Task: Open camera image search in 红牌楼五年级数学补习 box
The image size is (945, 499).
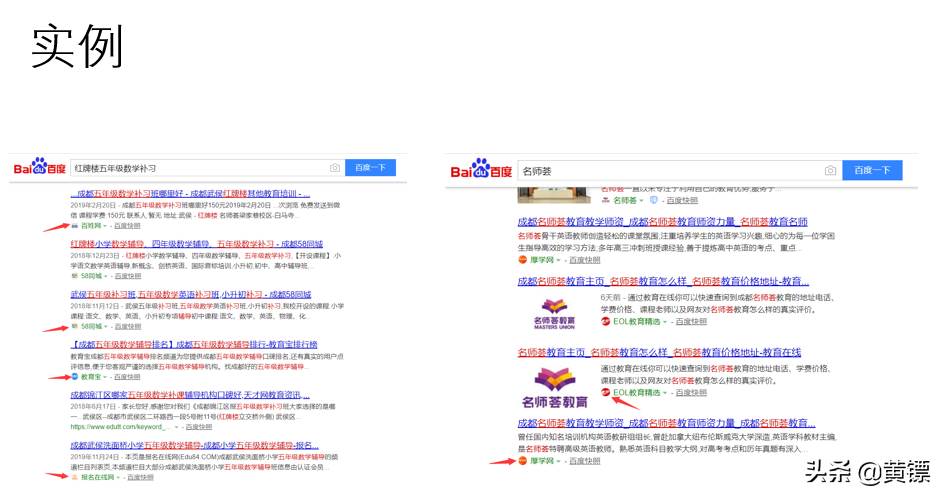Action: [x=334, y=168]
